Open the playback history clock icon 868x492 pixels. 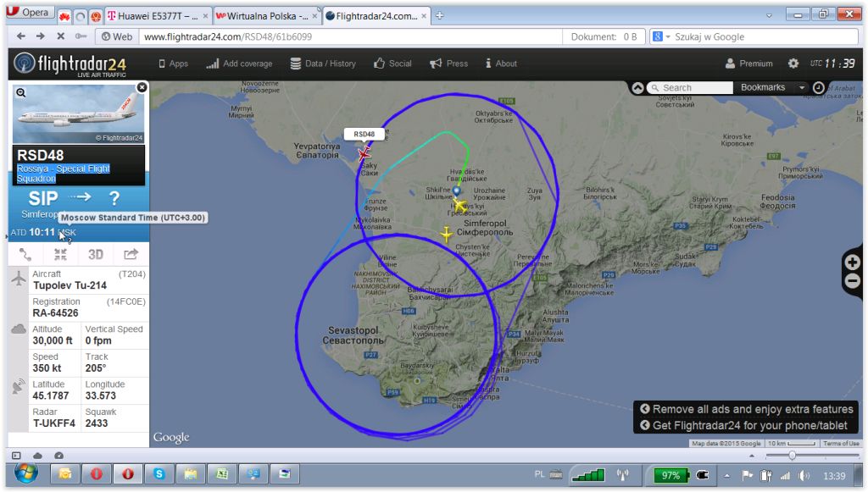point(819,87)
